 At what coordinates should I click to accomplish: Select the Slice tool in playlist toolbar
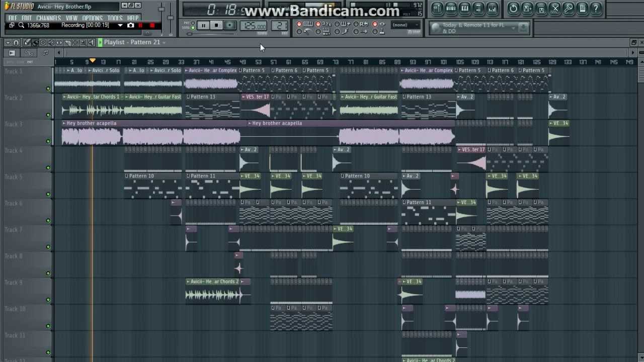tap(67, 43)
